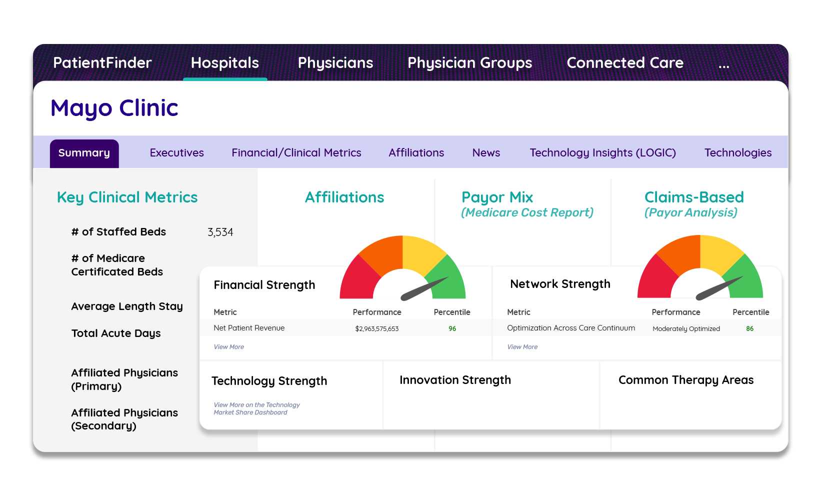
Task: Click the (Medicare Cost Report) subtitle
Action: [x=527, y=213]
